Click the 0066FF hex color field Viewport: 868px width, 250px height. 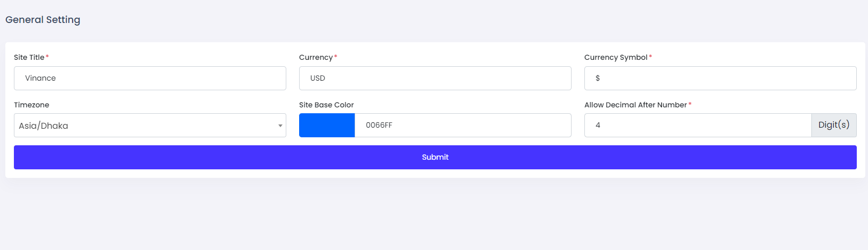(463, 125)
